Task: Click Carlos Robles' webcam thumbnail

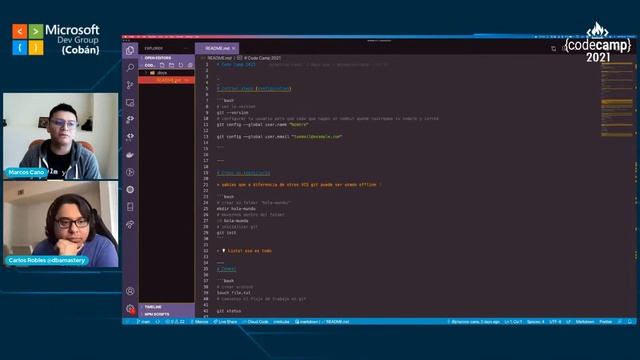Action: (x=61, y=224)
